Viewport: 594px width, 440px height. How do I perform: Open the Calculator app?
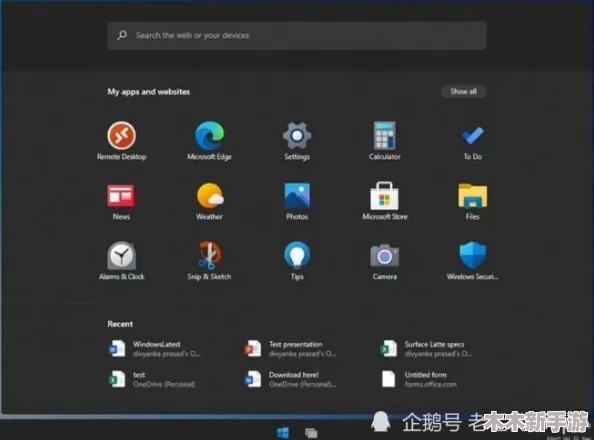(385, 141)
